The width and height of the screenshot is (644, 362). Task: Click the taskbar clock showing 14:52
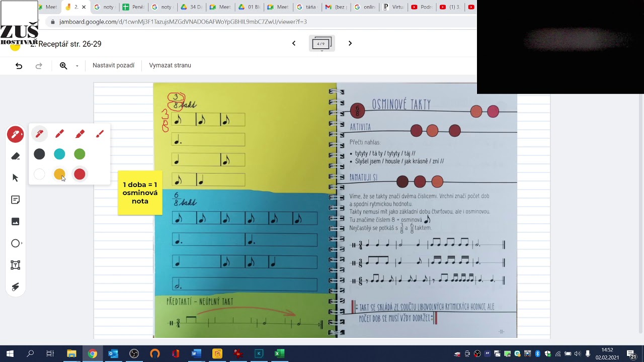pyautogui.click(x=607, y=354)
